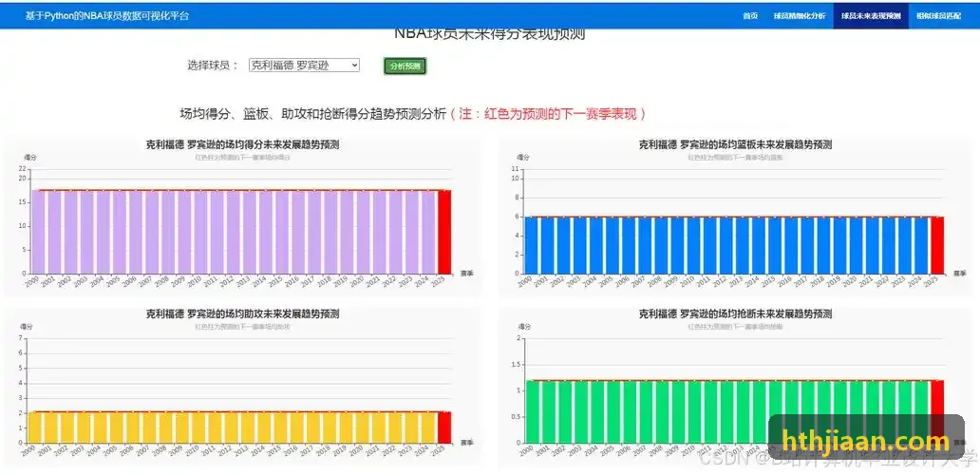Click the 选择球员： label
This screenshot has width=980, height=475.
pyautogui.click(x=213, y=66)
